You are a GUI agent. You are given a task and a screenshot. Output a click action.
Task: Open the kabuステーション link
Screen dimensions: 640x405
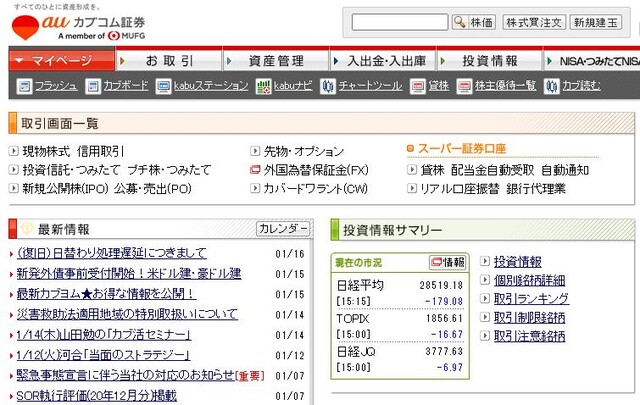pyautogui.click(x=211, y=86)
